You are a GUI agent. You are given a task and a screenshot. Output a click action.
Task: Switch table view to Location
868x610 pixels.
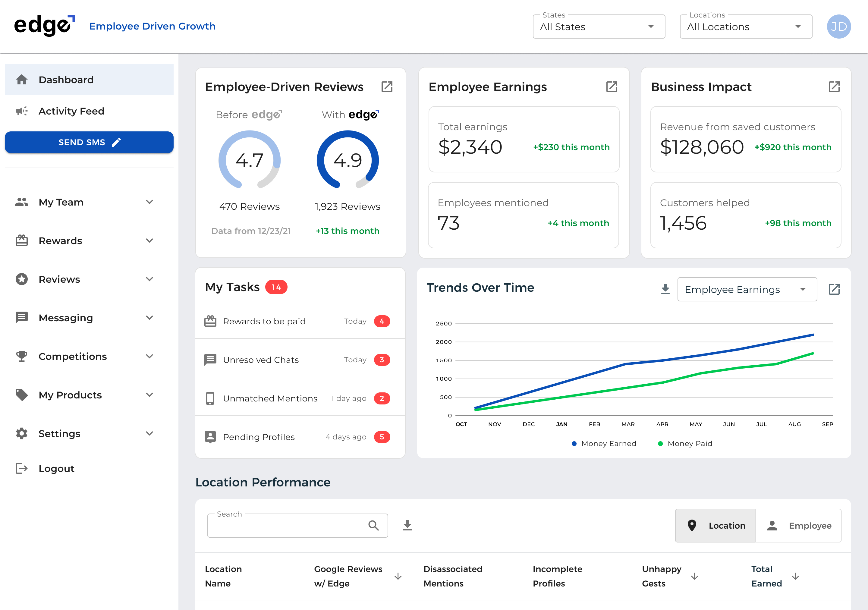coord(715,526)
